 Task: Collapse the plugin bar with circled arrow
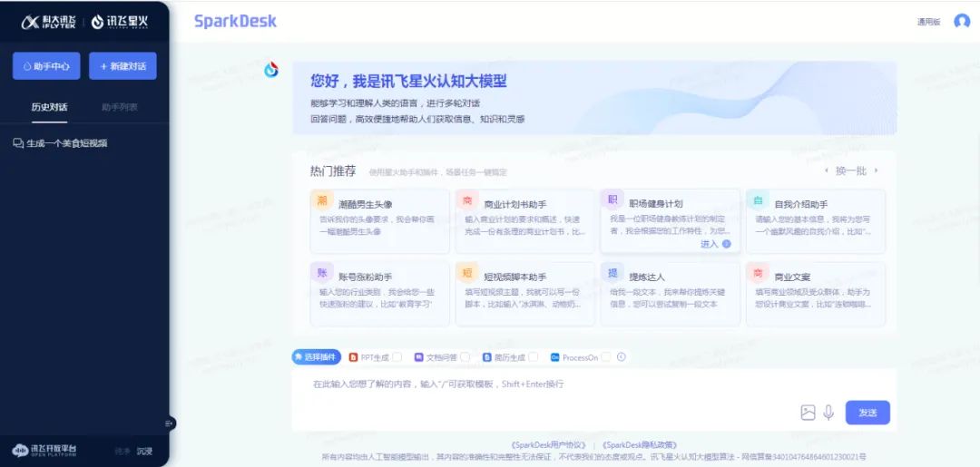click(622, 357)
